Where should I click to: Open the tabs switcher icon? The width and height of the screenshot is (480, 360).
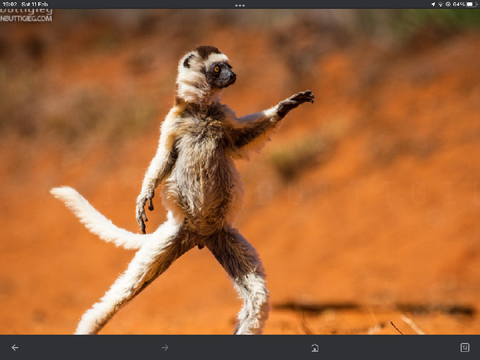click(x=465, y=348)
